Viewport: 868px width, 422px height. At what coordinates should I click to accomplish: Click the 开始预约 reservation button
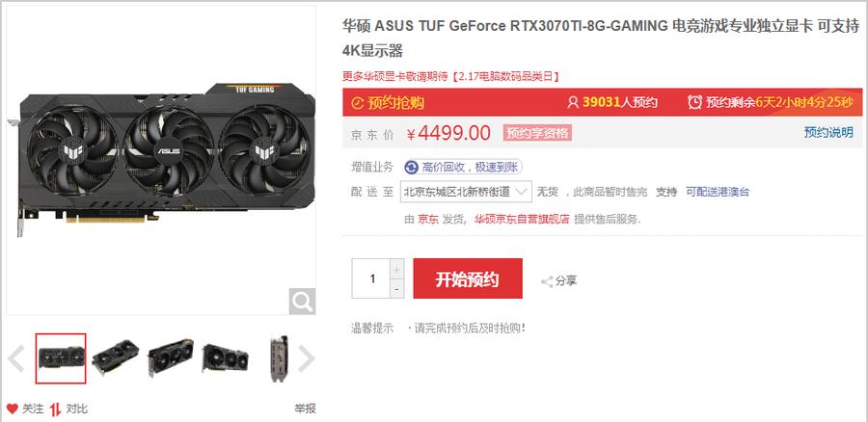[x=468, y=278]
